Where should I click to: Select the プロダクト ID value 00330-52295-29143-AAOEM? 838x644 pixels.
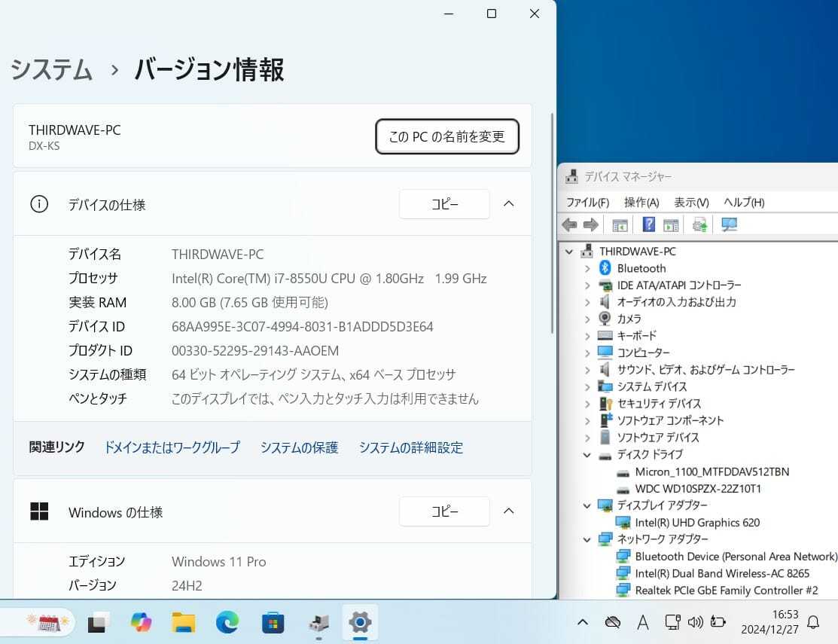click(x=255, y=351)
